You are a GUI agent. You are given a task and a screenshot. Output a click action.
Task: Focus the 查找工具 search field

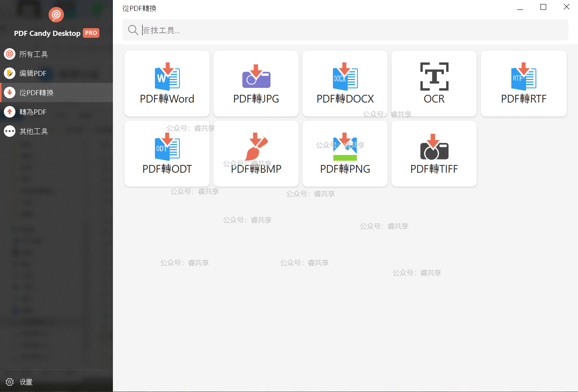(x=345, y=30)
